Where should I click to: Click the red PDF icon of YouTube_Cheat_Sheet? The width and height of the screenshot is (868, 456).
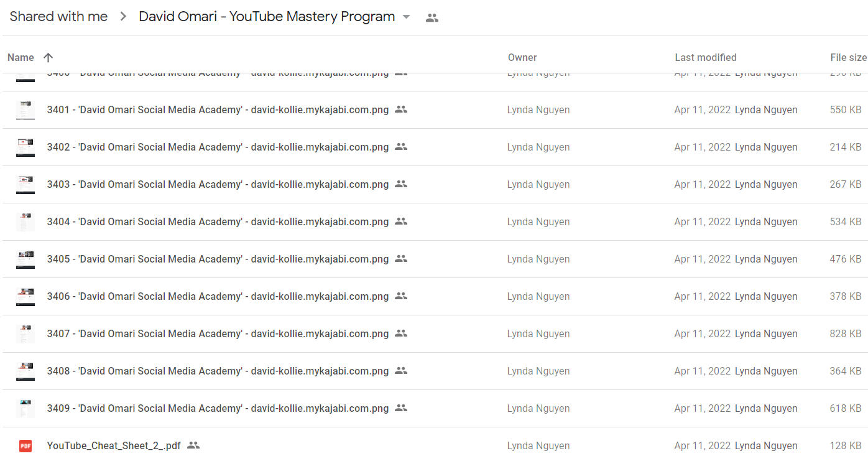(25, 445)
